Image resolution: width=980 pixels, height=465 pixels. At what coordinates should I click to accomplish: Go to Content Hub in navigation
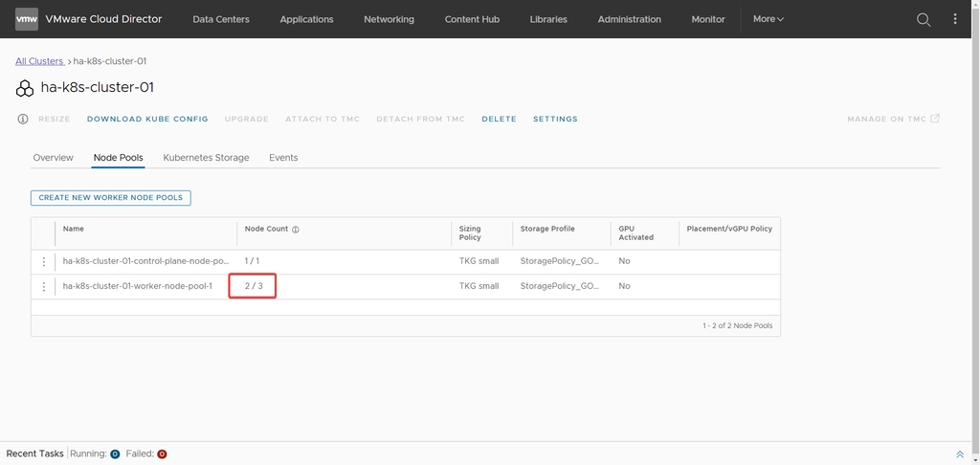473,19
